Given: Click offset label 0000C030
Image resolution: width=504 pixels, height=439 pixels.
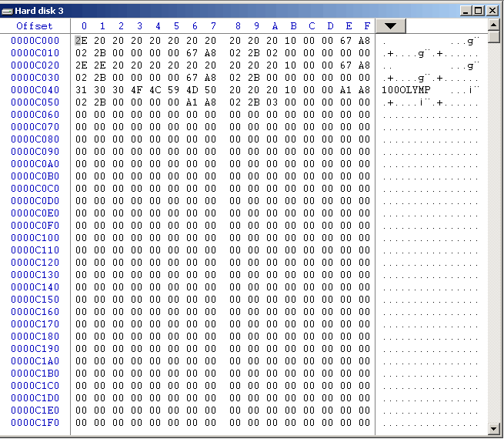Looking at the screenshot, I should coord(35,78).
